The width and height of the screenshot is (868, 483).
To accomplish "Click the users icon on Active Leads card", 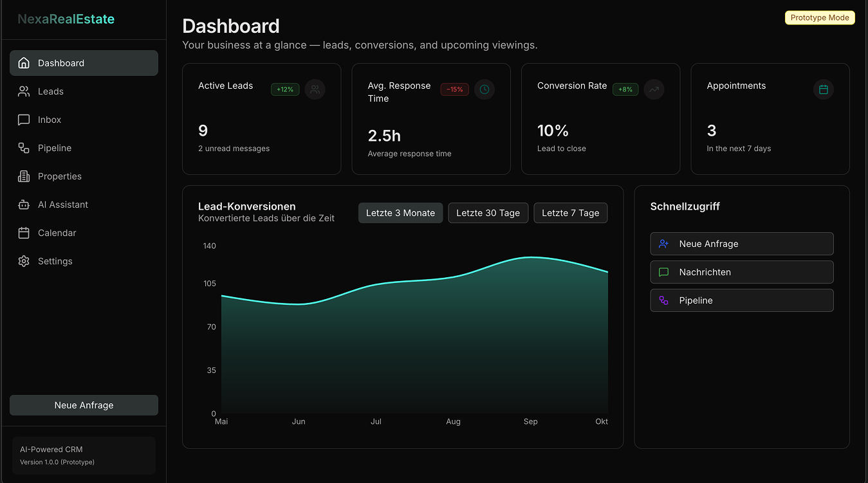I will pyautogui.click(x=315, y=89).
